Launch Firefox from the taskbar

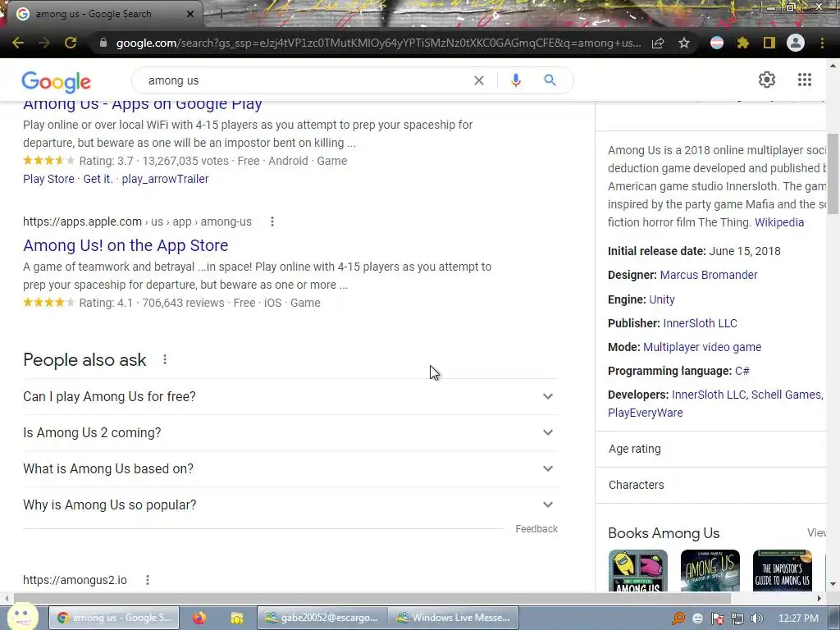pos(199,618)
